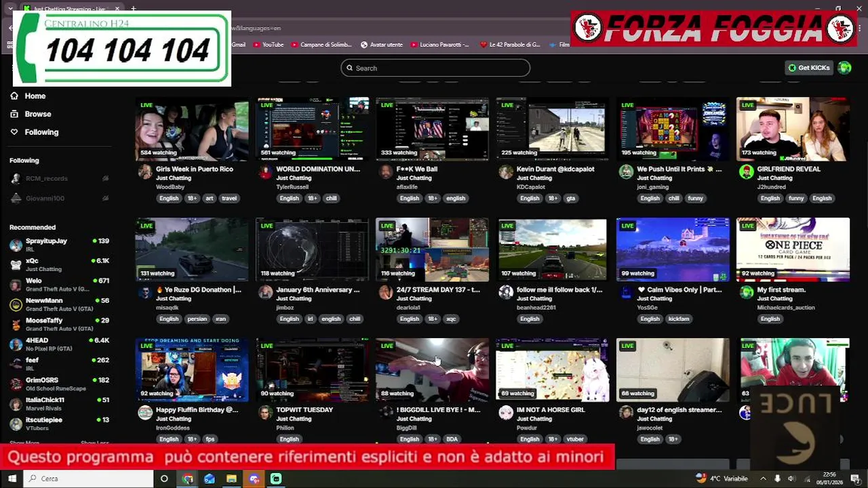Open beanhead2261 avatar beside follow me stream
The height and width of the screenshot is (488, 868).
[506, 292]
